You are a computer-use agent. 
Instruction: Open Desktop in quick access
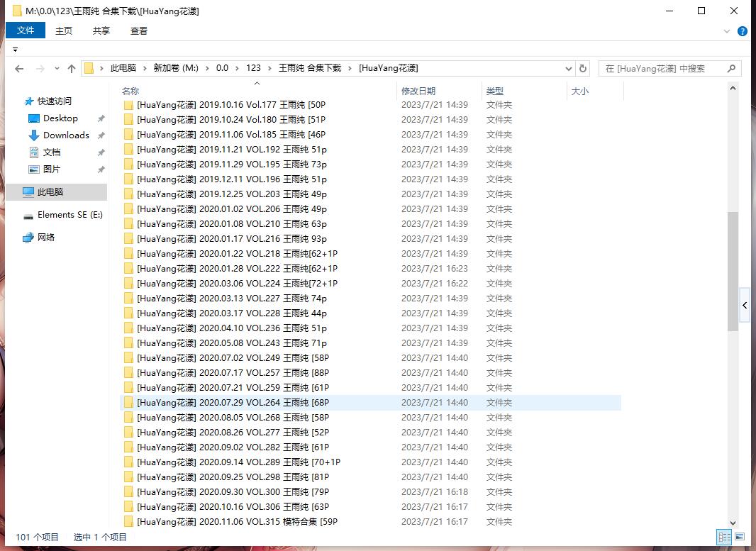[60, 118]
